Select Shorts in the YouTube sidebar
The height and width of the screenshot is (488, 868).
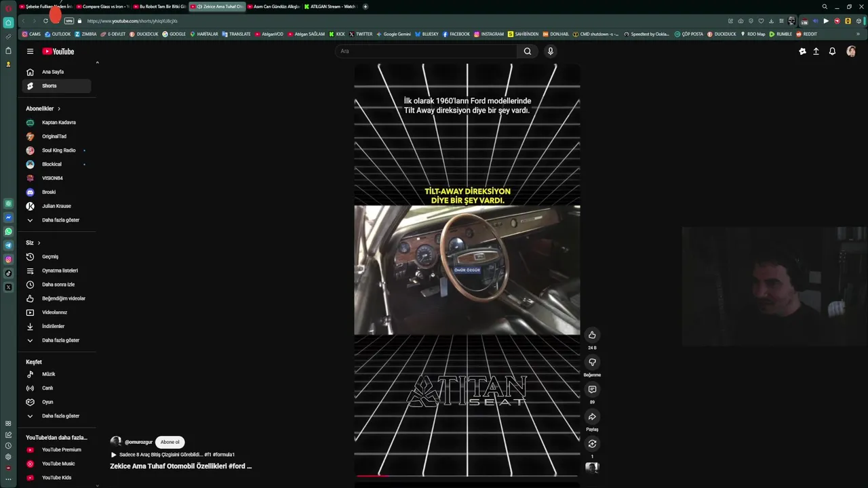pyautogui.click(x=56, y=86)
